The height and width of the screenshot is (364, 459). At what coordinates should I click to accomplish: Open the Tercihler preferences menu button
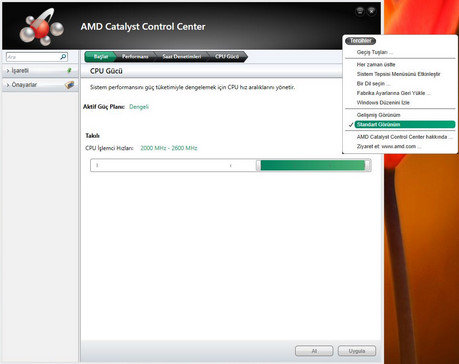[x=361, y=41]
